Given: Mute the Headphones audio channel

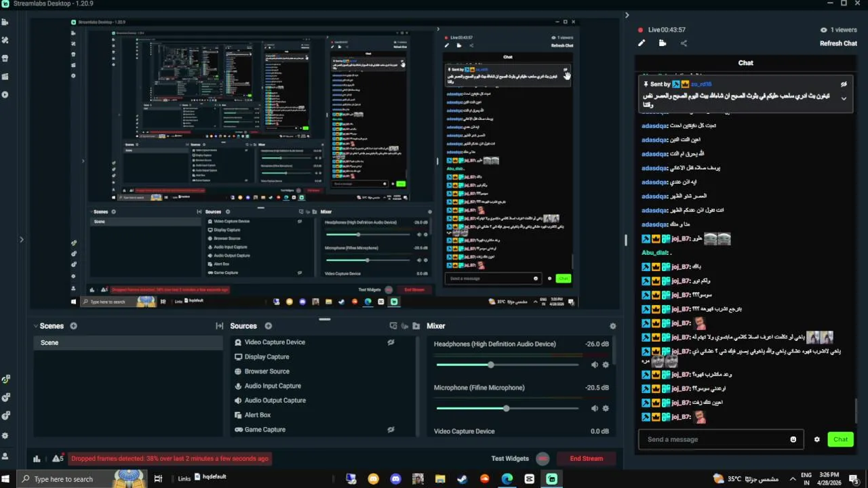Looking at the screenshot, I should [x=595, y=365].
